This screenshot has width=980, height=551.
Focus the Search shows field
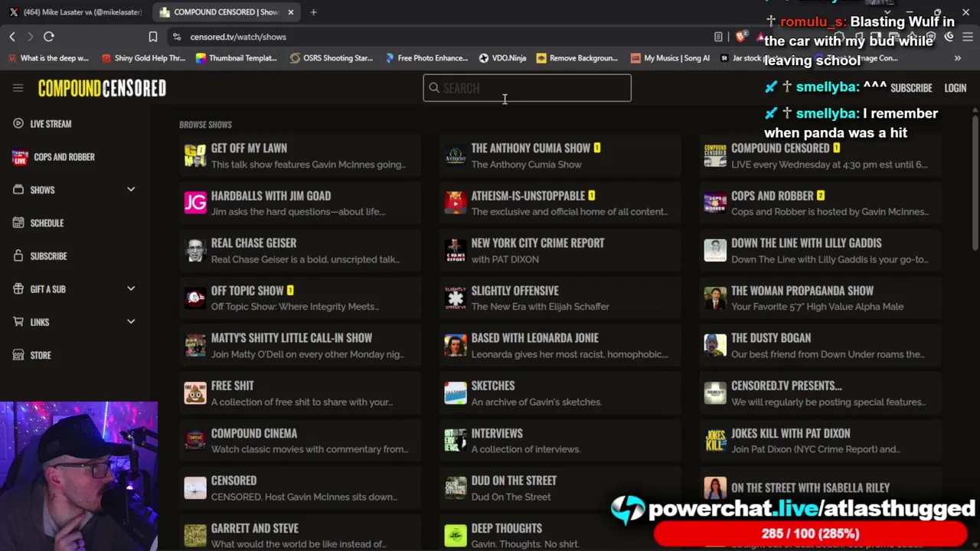527,88
